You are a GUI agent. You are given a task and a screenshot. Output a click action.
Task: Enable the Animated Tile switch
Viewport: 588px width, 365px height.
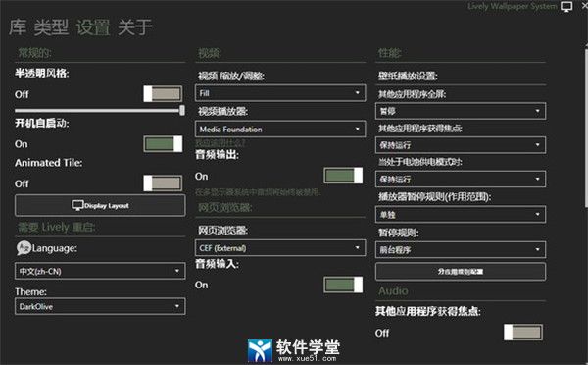(x=163, y=183)
